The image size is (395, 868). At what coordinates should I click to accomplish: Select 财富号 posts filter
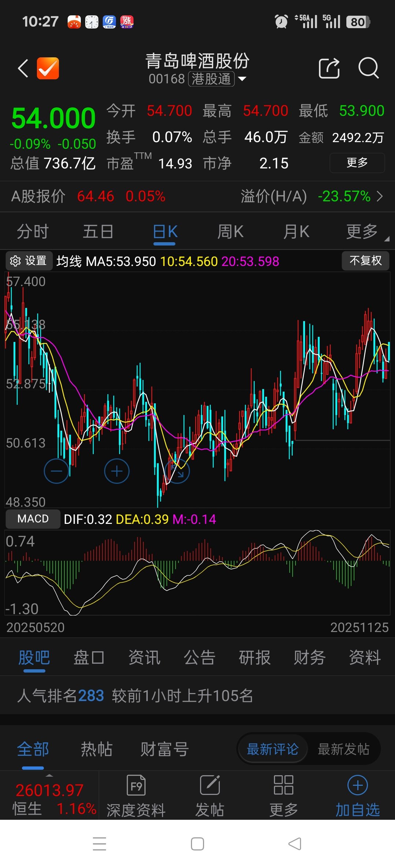(165, 749)
